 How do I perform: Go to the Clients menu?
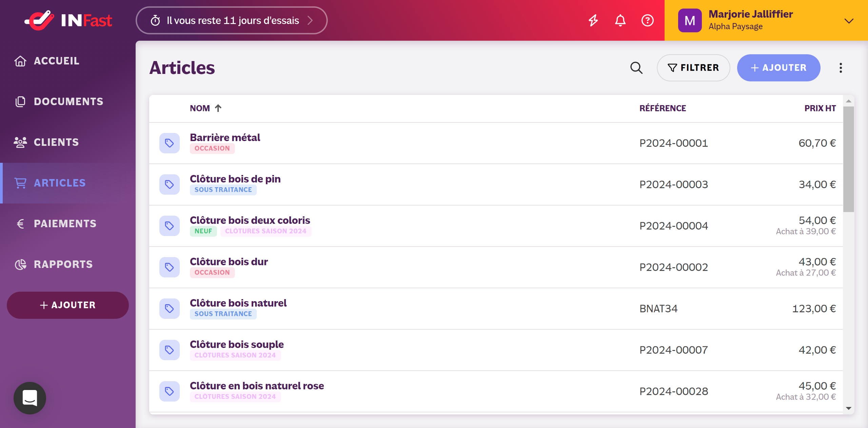(56, 142)
